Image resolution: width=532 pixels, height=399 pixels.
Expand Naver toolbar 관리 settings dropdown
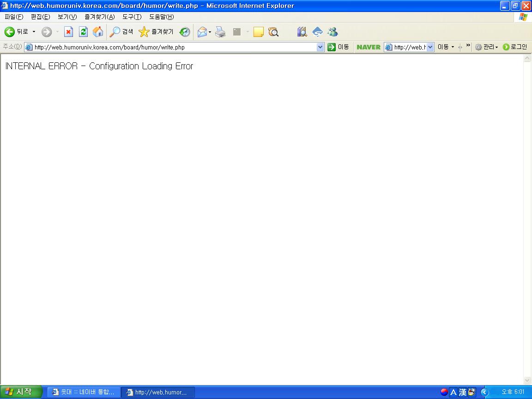487,47
